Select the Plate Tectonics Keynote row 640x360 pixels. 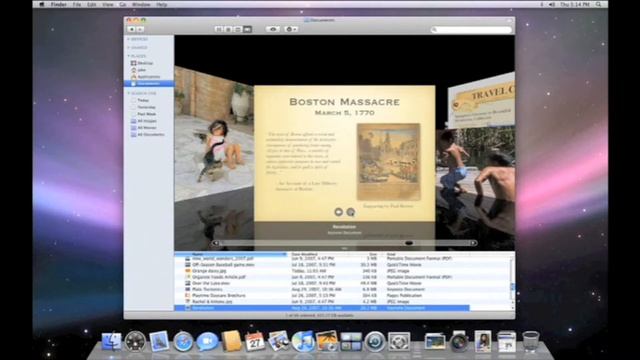tap(322, 289)
